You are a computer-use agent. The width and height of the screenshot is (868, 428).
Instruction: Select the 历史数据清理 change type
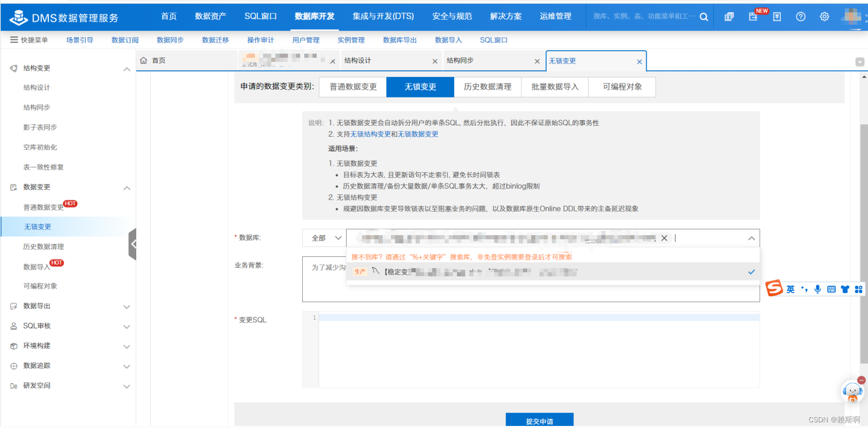(x=488, y=87)
